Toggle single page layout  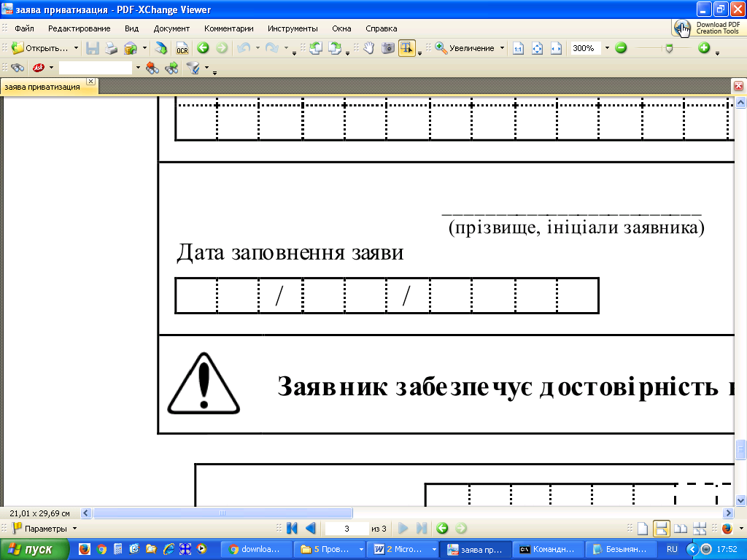642,528
